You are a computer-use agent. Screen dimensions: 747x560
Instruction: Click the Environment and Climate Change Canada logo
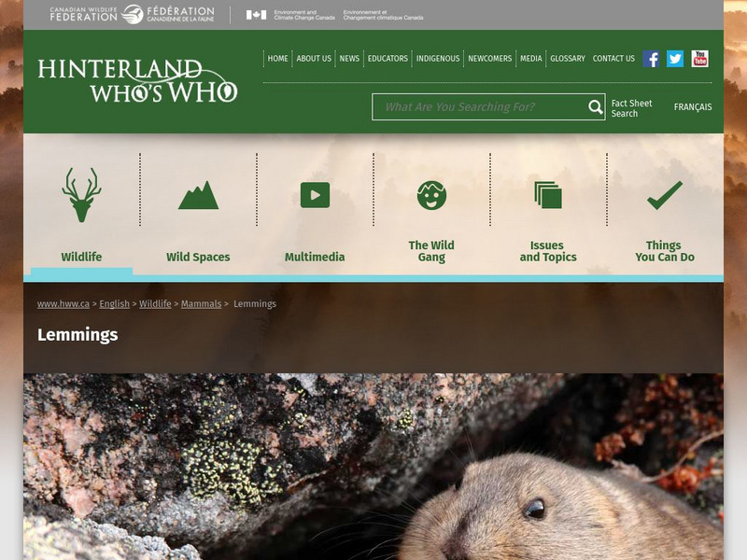click(334, 15)
